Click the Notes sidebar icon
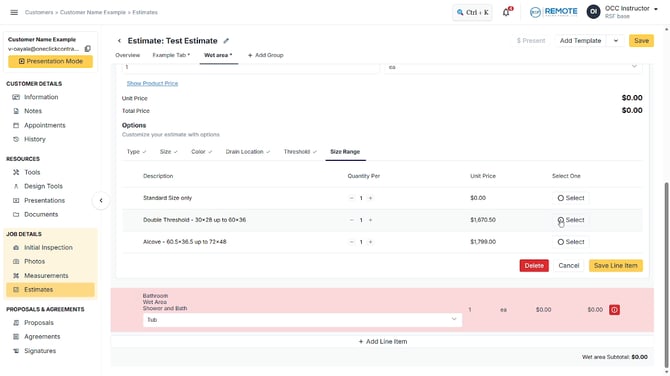670x376 pixels. click(x=16, y=111)
